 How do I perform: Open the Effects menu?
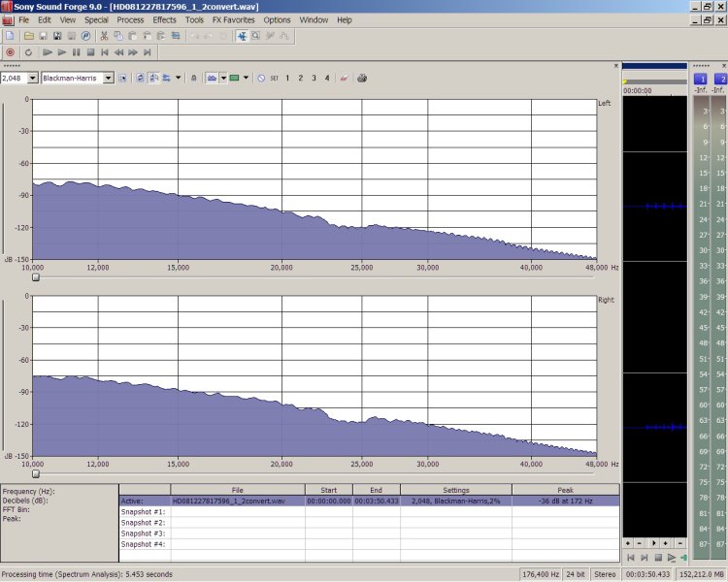tap(164, 19)
